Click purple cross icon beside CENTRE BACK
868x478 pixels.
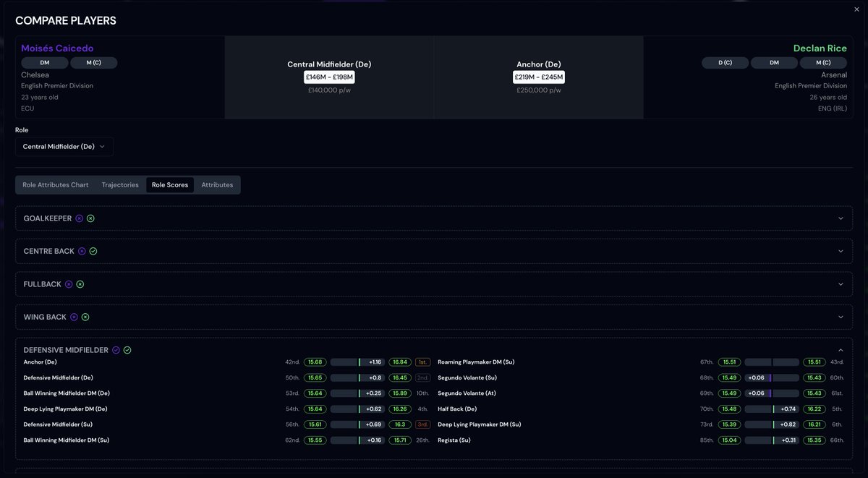(x=82, y=251)
